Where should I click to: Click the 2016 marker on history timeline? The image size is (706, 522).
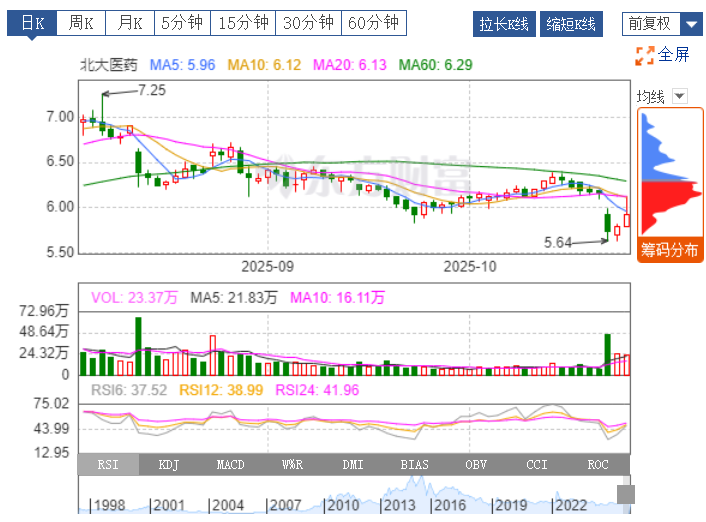(x=449, y=505)
